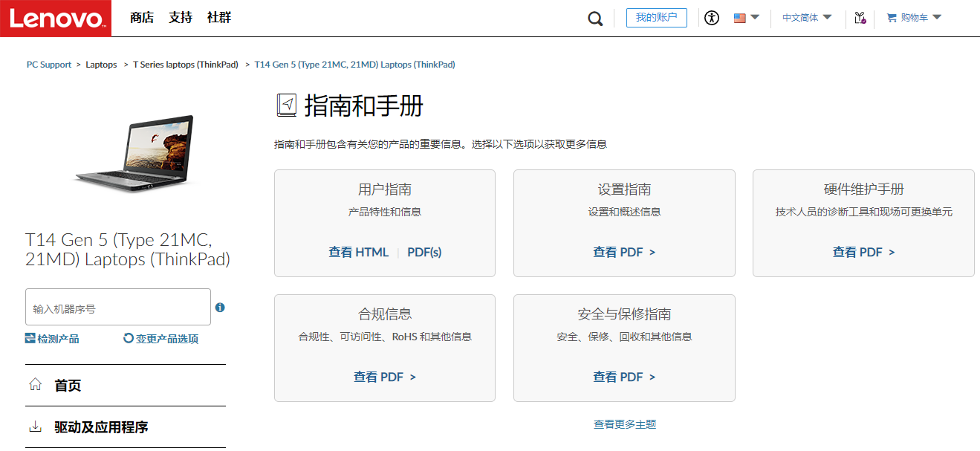Image resolution: width=980 pixels, height=451 pixels.
Task: Open the 支持 menu
Action: point(181,18)
